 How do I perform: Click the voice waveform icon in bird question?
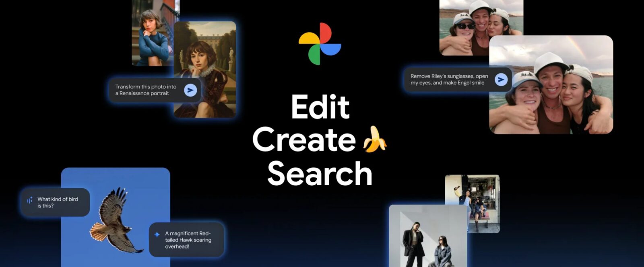point(30,200)
